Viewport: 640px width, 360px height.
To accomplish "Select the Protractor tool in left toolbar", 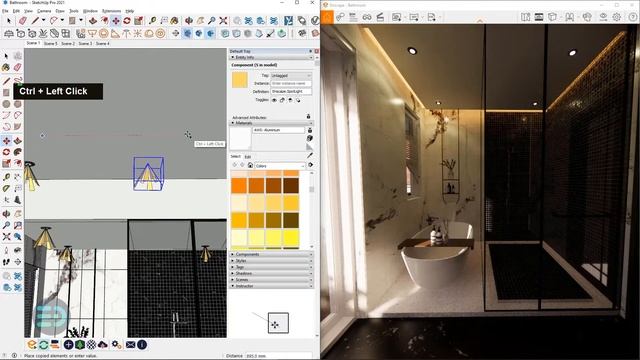I will tap(6, 188).
